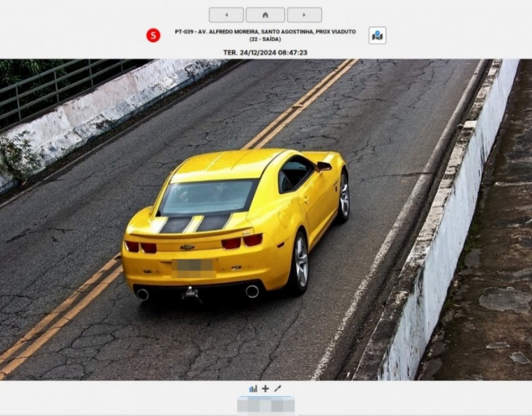Click the PT-039 Av. Alfredo Moreira location title

(x=265, y=32)
